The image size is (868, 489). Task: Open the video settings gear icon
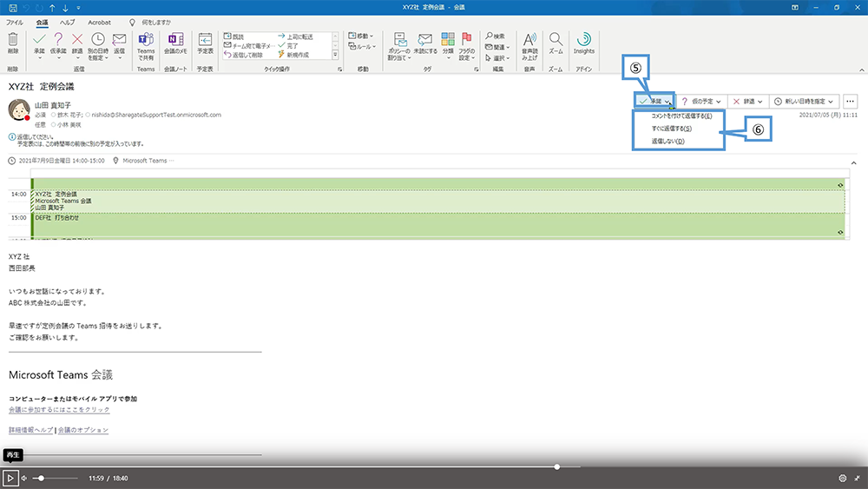[x=843, y=478]
